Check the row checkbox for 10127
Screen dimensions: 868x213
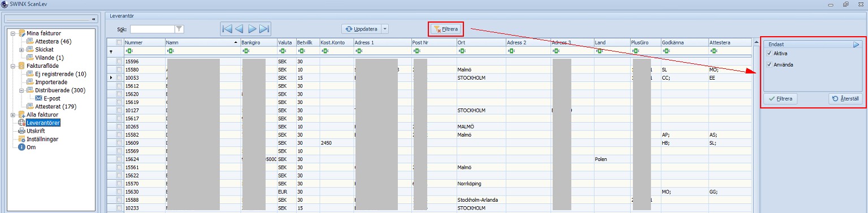[119, 110]
